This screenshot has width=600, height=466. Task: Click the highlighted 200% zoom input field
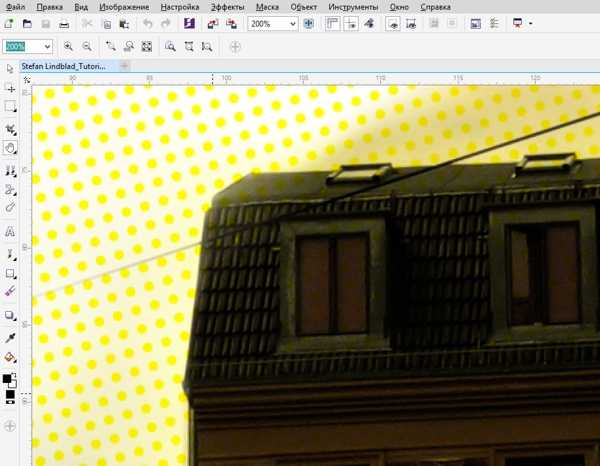pyautogui.click(x=22, y=47)
